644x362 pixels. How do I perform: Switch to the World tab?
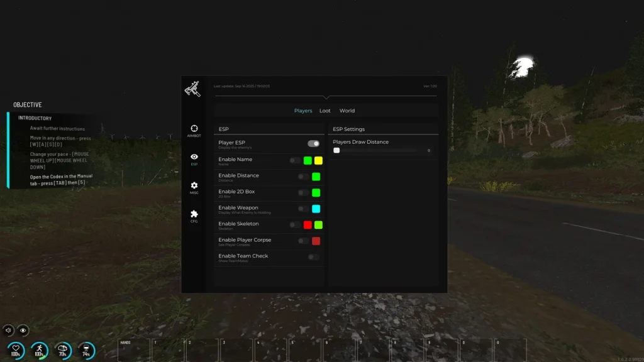click(347, 111)
